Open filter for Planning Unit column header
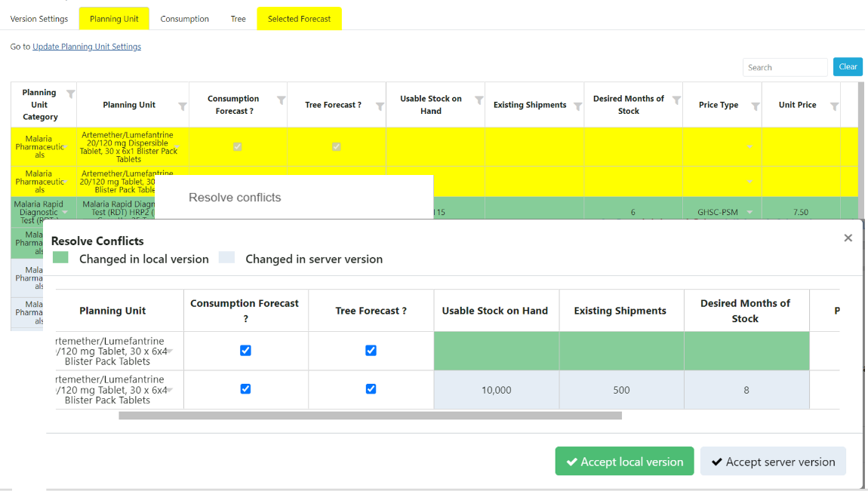 (182, 106)
